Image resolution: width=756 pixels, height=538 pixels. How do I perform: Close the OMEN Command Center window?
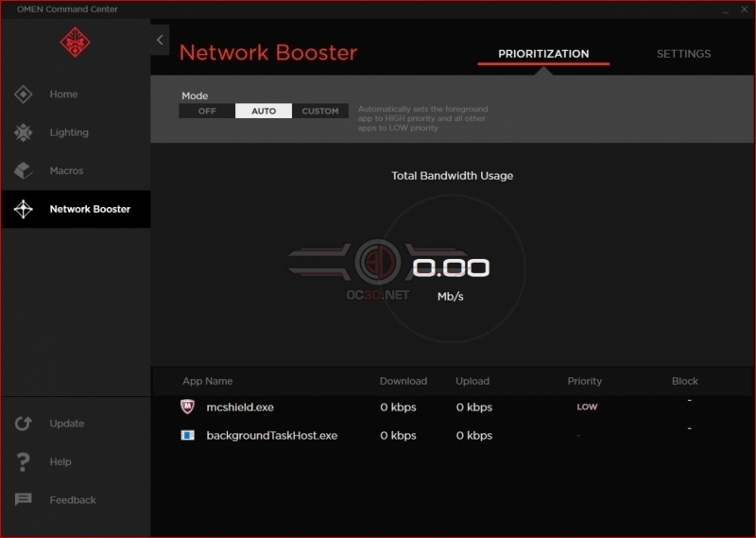pos(744,9)
